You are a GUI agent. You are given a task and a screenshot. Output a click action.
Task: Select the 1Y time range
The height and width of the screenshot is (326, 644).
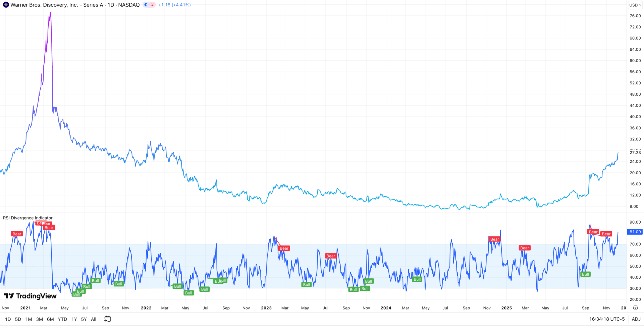[x=74, y=319]
